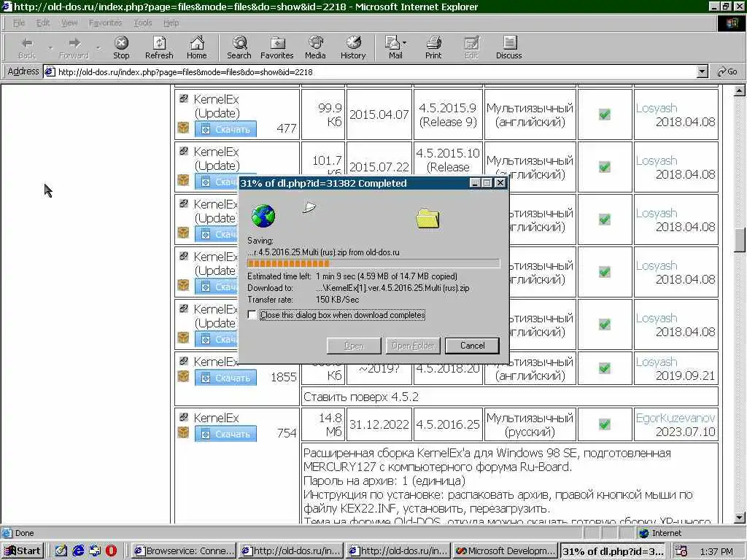This screenshot has width=747, height=560.
Task: Click into the Address URL field
Action: (376, 72)
